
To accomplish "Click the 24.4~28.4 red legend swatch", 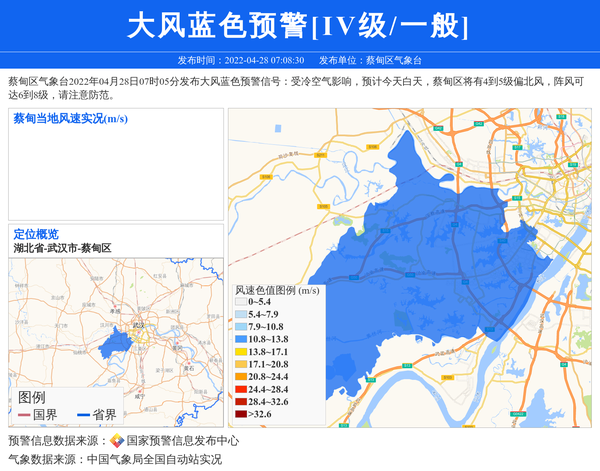I will pyautogui.click(x=240, y=389).
